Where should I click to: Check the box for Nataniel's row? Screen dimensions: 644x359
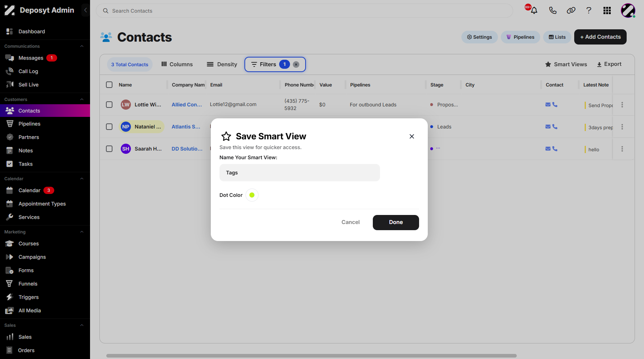coord(109,127)
